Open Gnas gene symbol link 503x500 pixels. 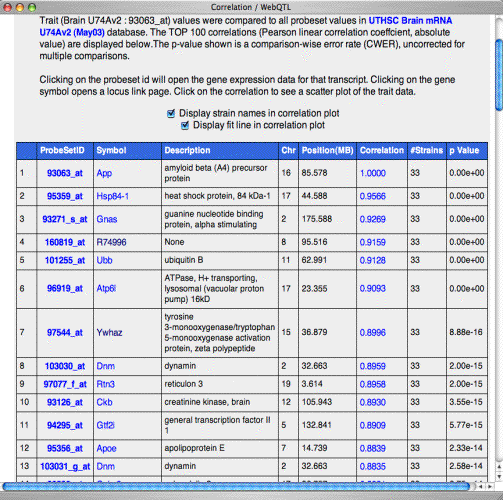pos(107,219)
